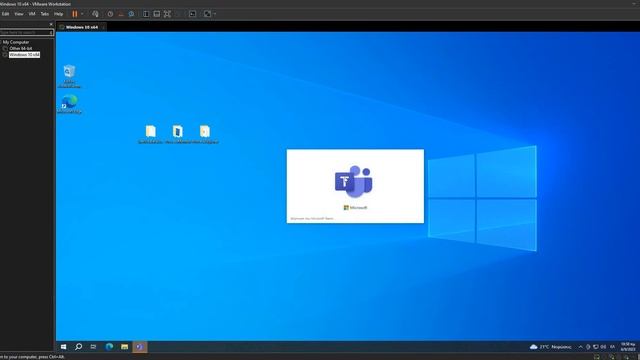The width and height of the screenshot is (640, 360).
Task: Open the weather widget on the taskbar
Action: click(x=551, y=347)
